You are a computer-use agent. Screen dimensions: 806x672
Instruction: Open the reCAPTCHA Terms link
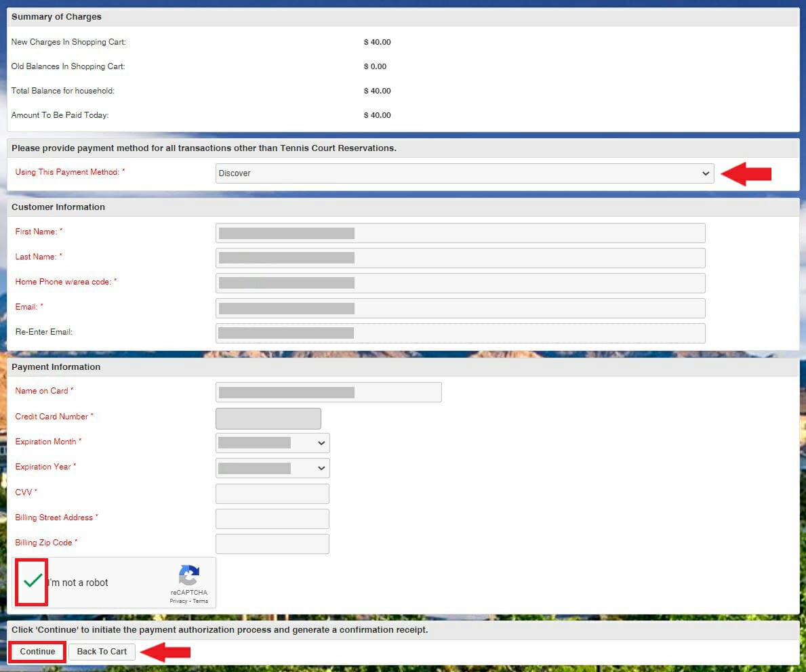(201, 602)
